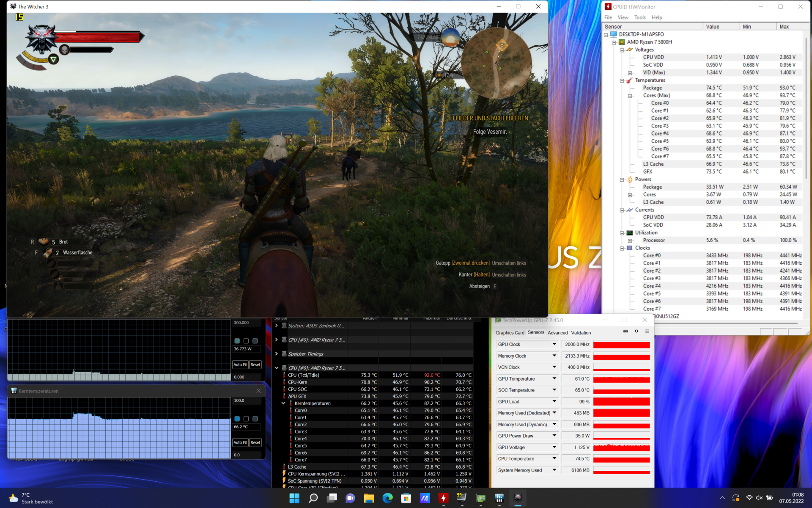
Task: Click Reset on the power graph
Action: pyautogui.click(x=255, y=364)
